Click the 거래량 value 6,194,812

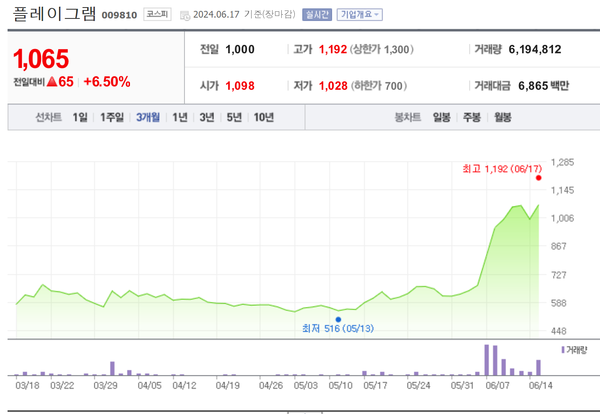tap(535, 49)
